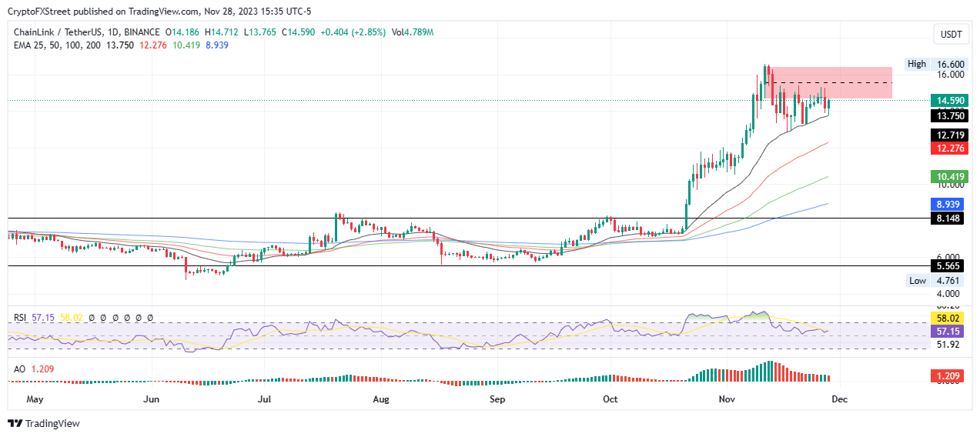
Task: Select the 5.565 horizontal line label
Action: click(948, 265)
